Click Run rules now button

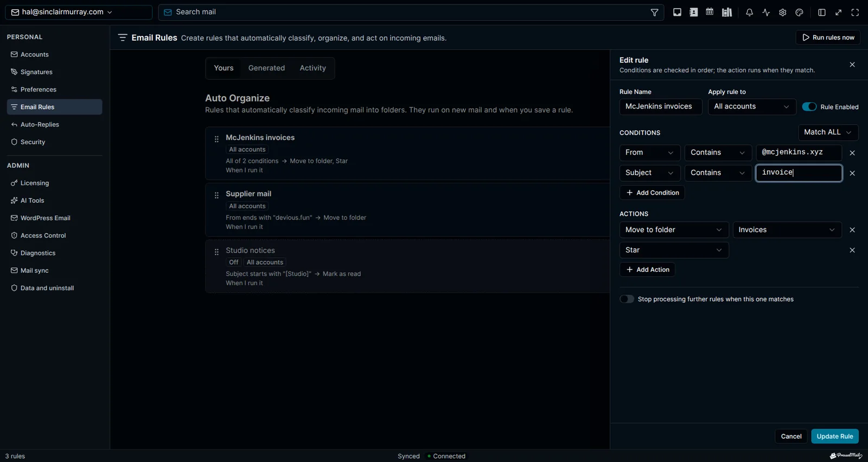pos(828,37)
